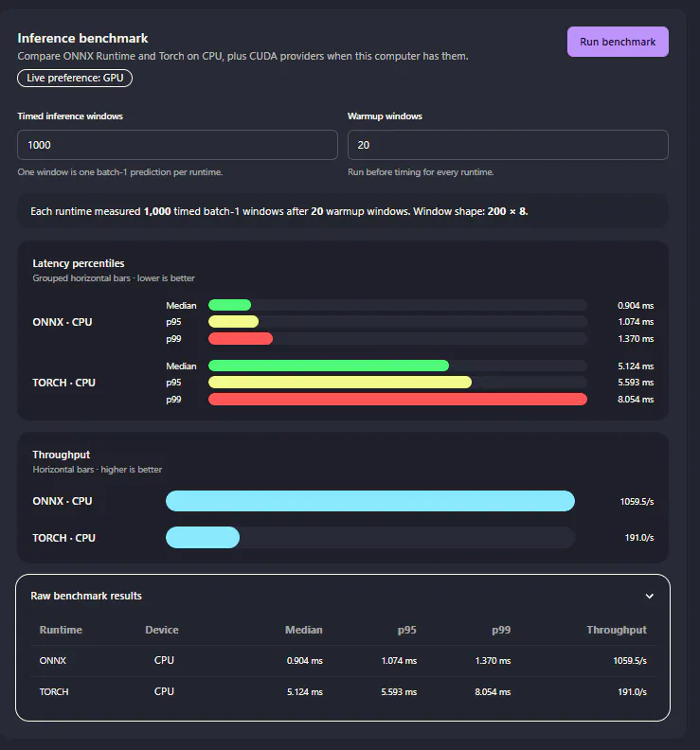
Task: Click the ONNX · CPU label in throughput chart
Action: (63, 501)
